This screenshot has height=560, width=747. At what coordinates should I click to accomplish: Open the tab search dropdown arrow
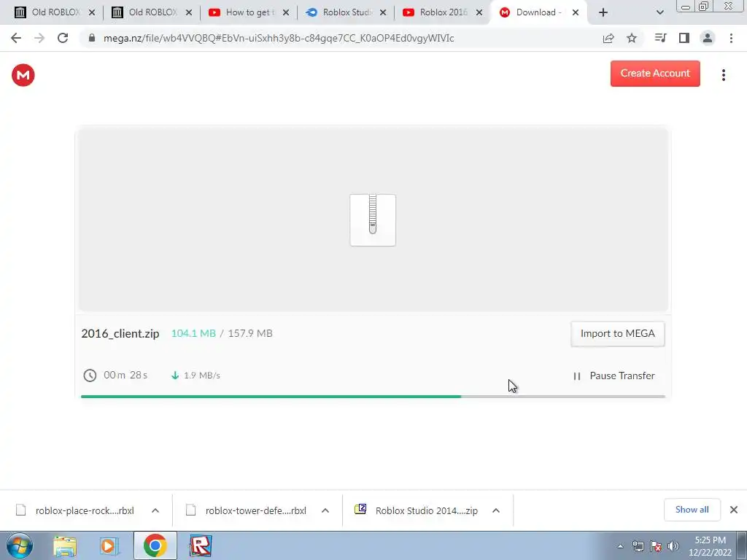point(659,12)
